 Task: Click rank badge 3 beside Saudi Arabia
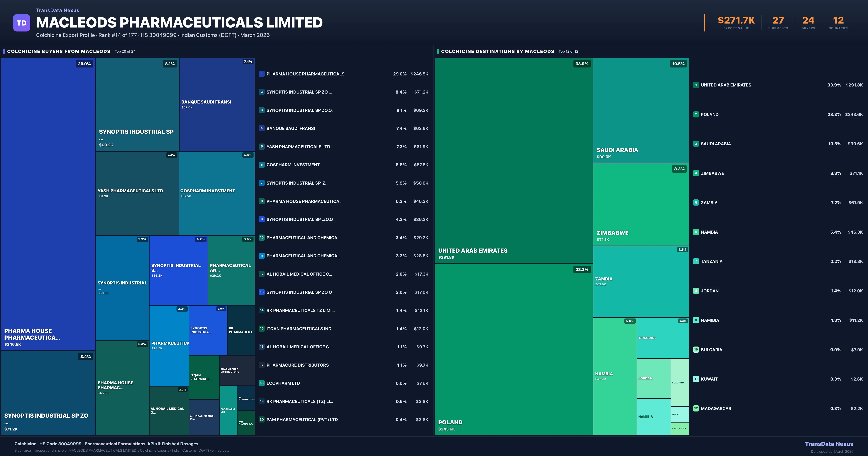pyautogui.click(x=696, y=144)
